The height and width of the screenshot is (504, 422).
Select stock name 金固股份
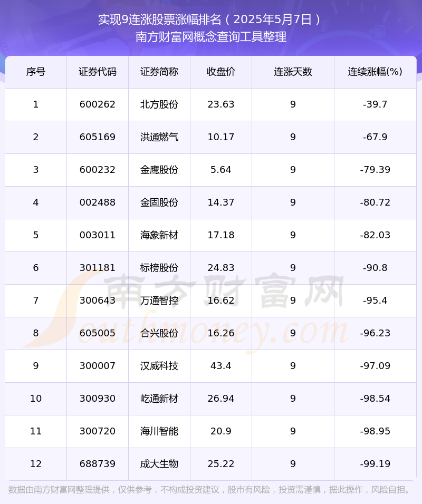[x=159, y=202]
